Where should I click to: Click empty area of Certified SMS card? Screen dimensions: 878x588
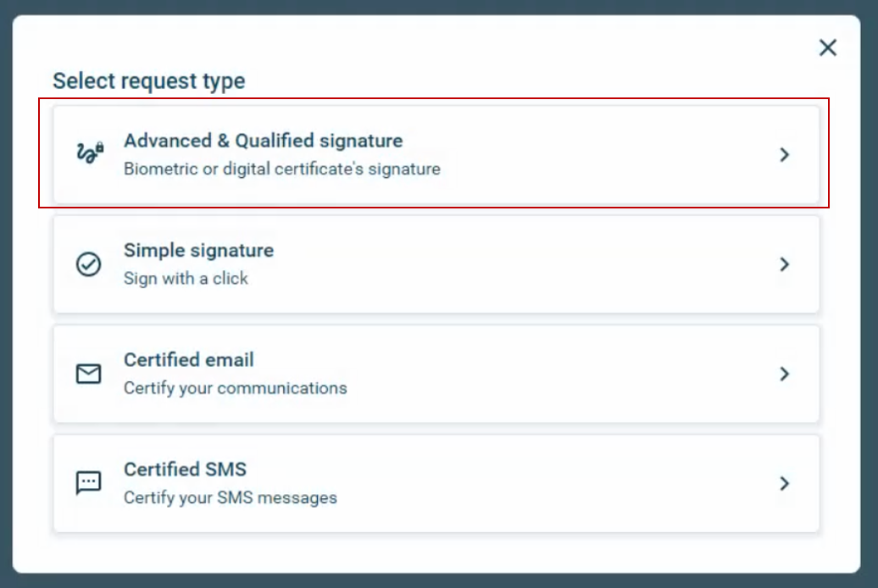click(551, 483)
